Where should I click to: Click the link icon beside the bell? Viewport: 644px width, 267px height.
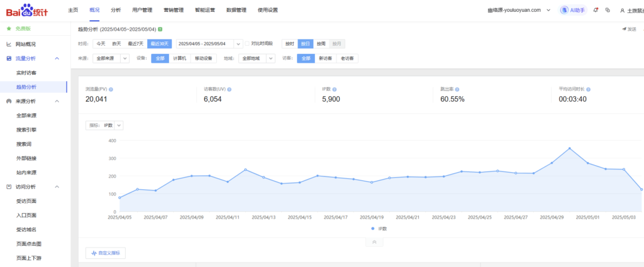[608, 10]
